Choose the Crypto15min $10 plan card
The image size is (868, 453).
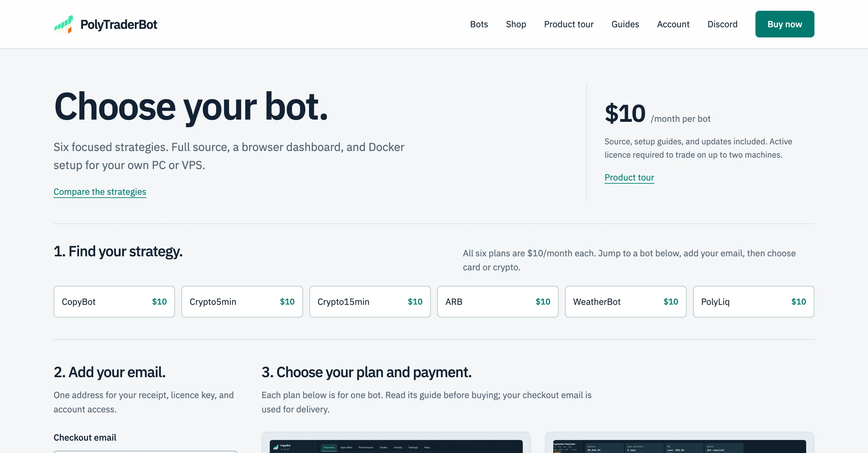370,302
